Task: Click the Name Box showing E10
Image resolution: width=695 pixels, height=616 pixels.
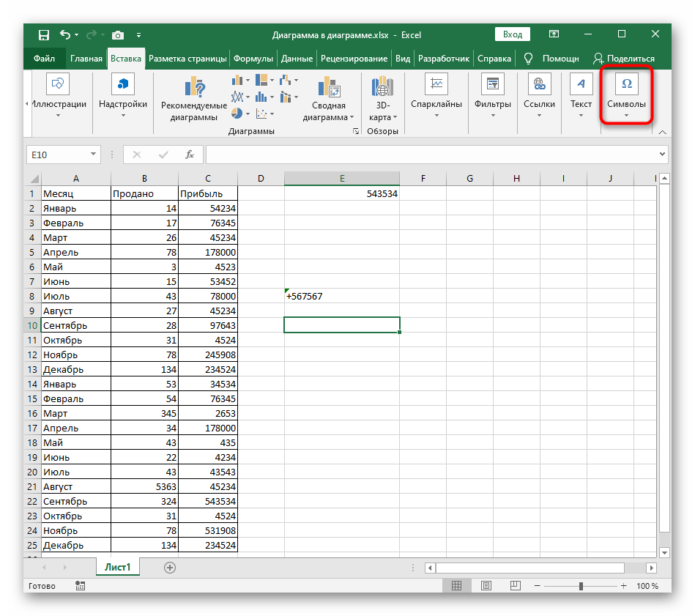Action: [x=58, y=155]
